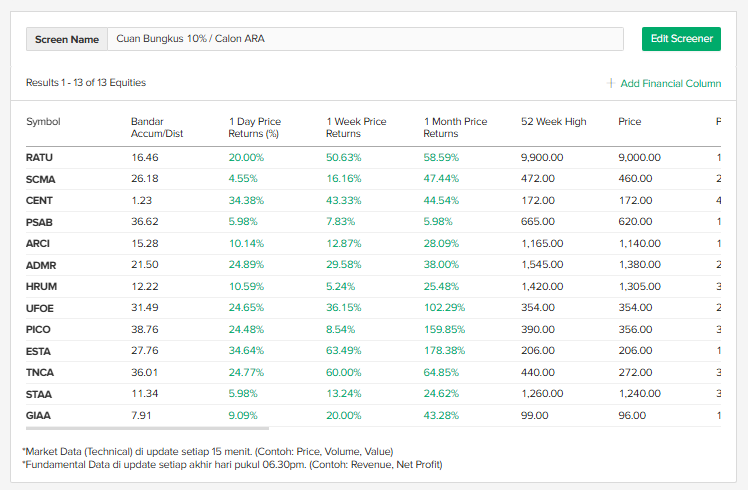
Task: Sort by 1 Day Price Returns header
Action: click(255, 127)
